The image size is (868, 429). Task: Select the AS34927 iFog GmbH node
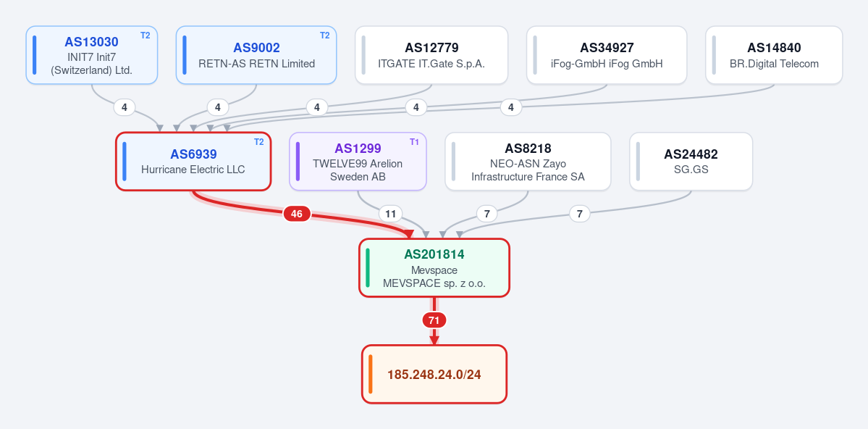click(x=607, y=55)
